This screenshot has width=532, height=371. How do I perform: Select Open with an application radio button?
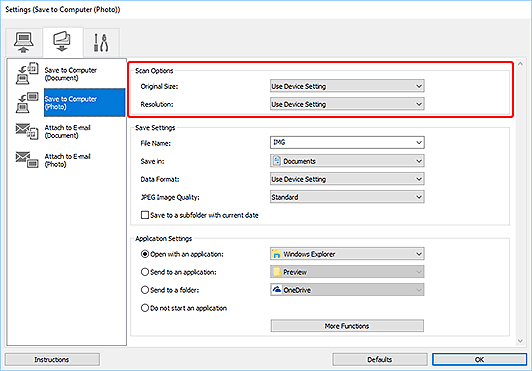point(145,254)
